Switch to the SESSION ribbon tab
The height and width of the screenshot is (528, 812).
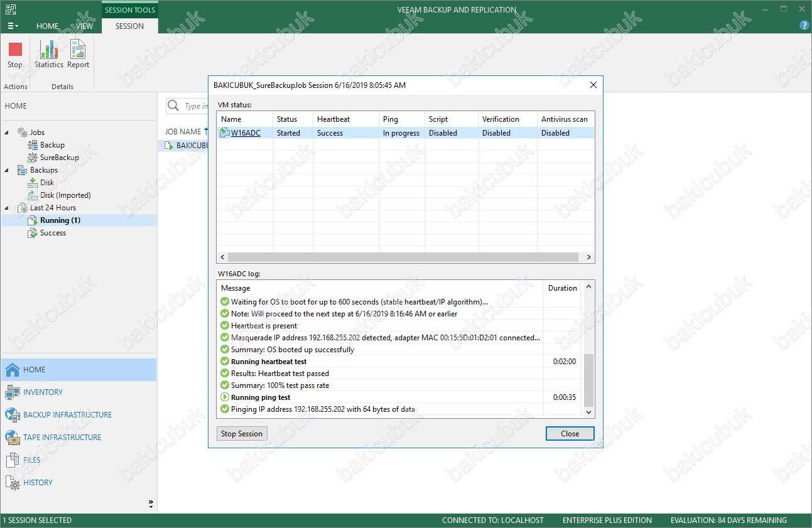click(130, 26)
